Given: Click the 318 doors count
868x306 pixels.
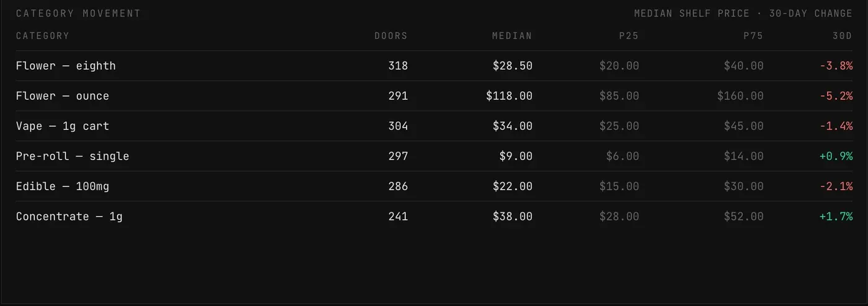Looking at the screenshot, I should click(x=398, y=66).
